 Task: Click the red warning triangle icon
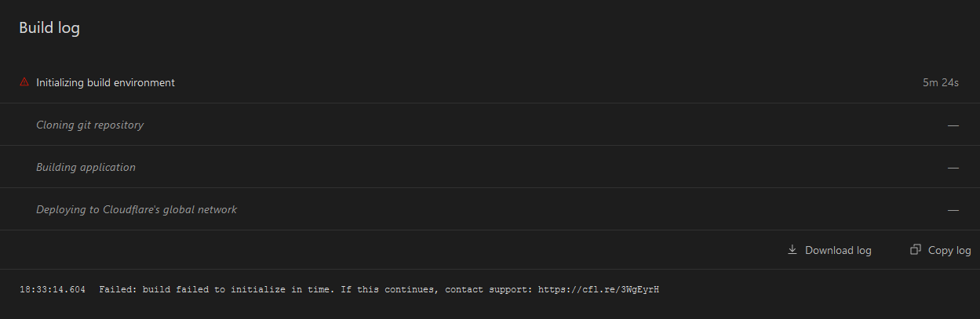coord(24,82)
